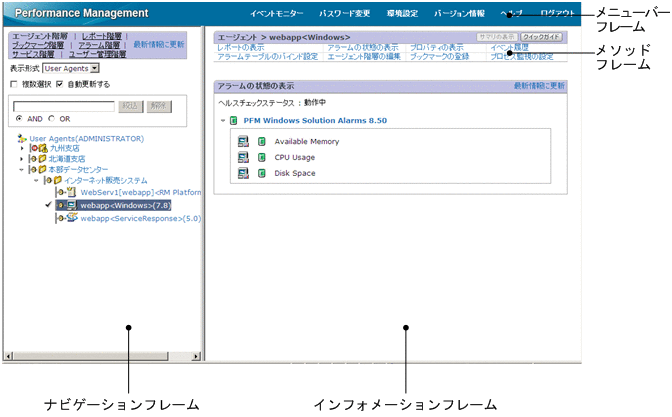Expand the 九州支店 tree node
The image size is (672, 417).
click(x=22, y=148)
